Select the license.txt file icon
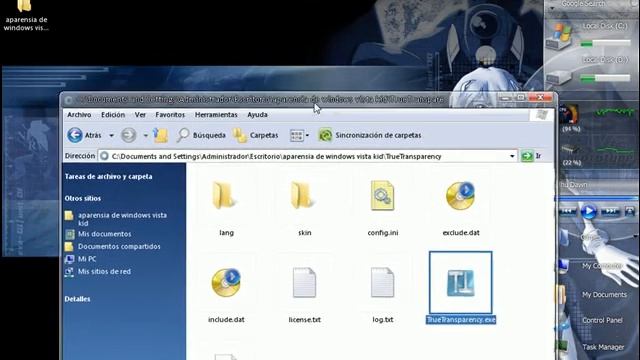 304,282
